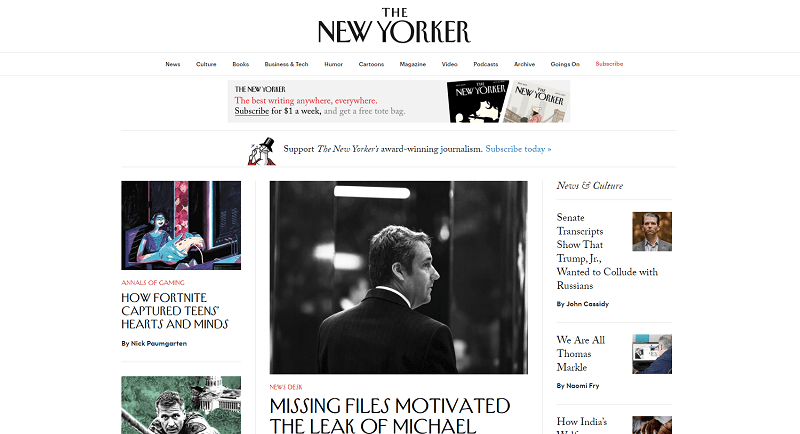Open How Fortnite Captured Teens' Hearts headline
The width and height of the screenshot is (800, 434).
[x=174, y=311]
